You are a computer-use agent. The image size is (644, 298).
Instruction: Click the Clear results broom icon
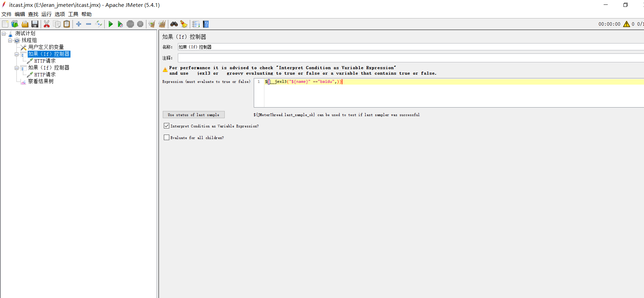coord(152,24)
